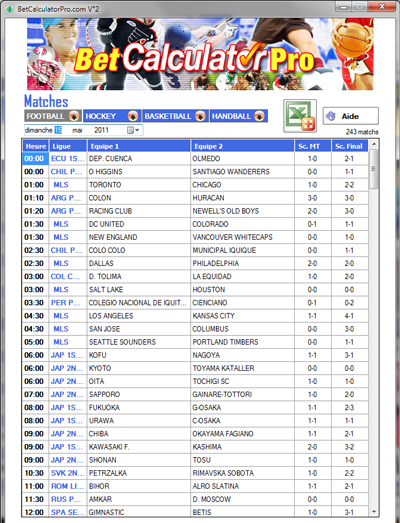
Task: Click the 10:30 time cell for PETRZALKA
Action: pyautogui.click(x=34, y=473)
